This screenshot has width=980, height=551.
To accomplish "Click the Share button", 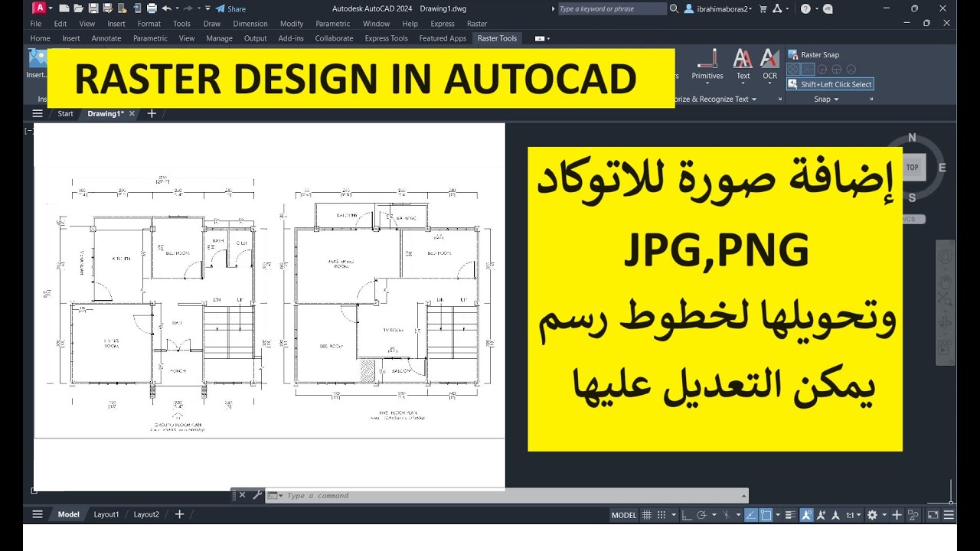I will point(230,8).
